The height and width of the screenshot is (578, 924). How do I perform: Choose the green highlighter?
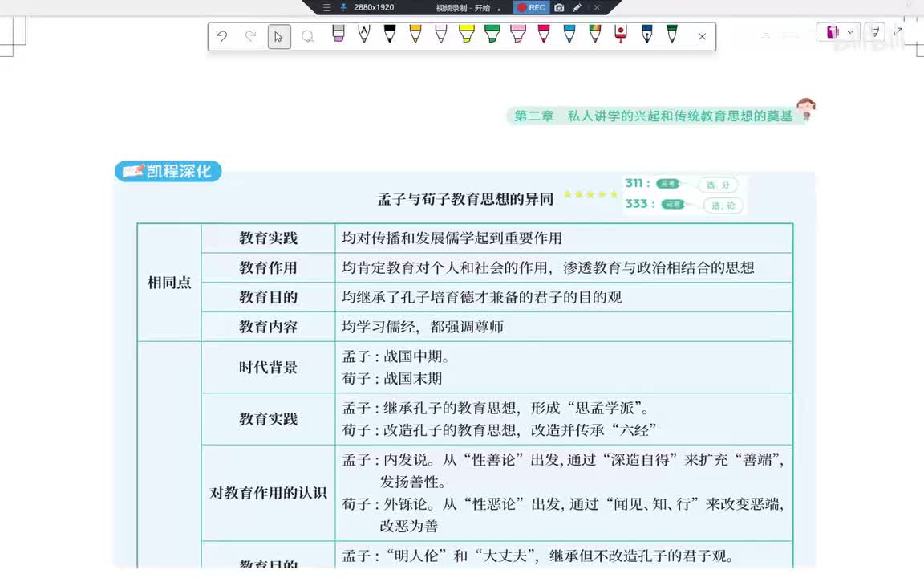(492, 33)
